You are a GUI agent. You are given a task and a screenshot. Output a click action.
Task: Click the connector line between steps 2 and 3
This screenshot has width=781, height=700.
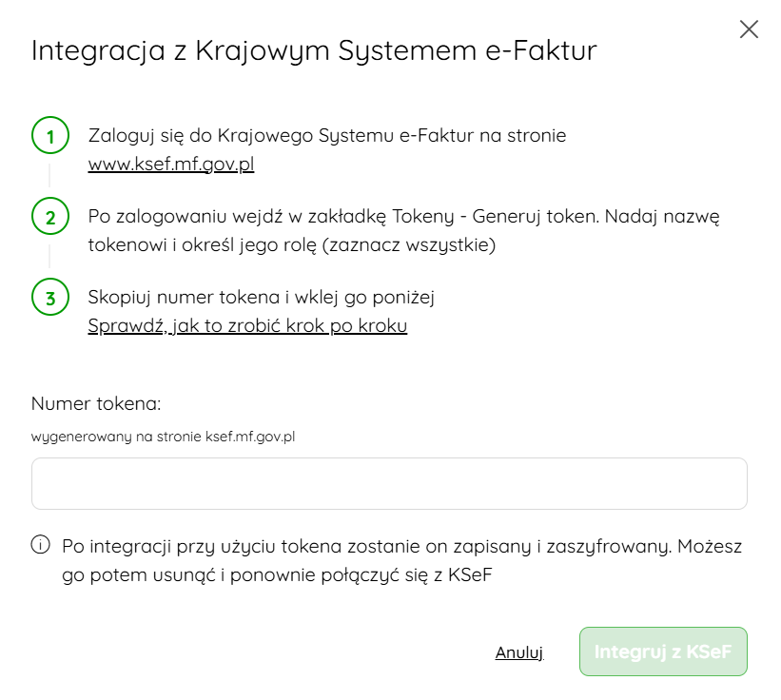coord(50,256)
